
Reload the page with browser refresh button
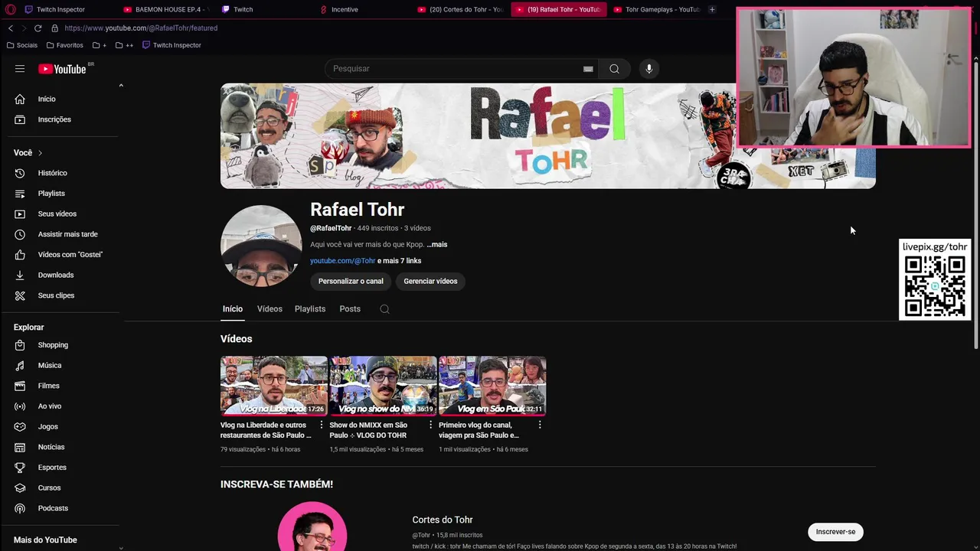tap(38, 28)
